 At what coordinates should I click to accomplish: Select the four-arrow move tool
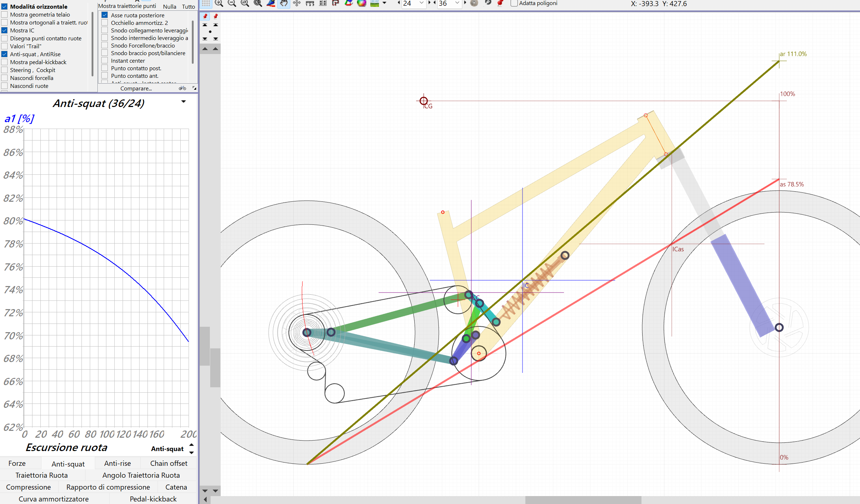click(297, 3)
